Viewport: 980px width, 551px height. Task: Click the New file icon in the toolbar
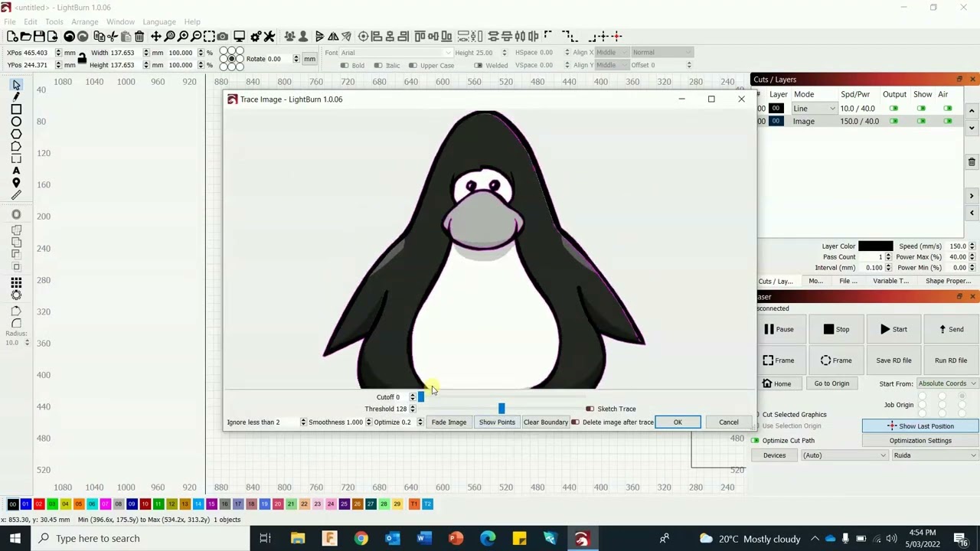click(12, 36)
